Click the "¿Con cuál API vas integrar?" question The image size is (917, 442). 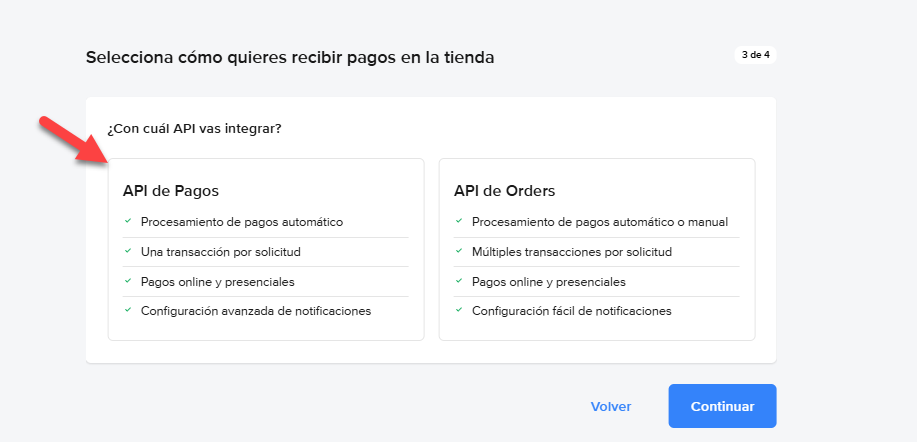tap(194, 128)
